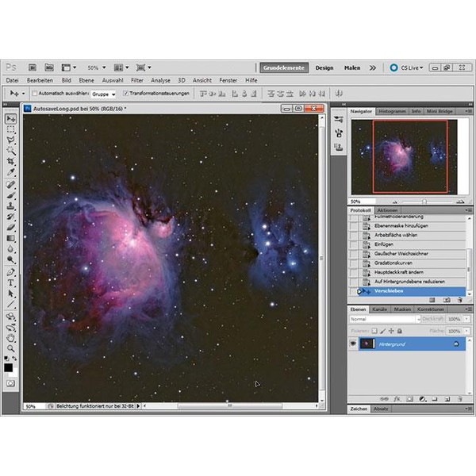
Task: Open the 50% zoom level dropdown in top bar
Action: pyautogui.click(x=97, y=68)
